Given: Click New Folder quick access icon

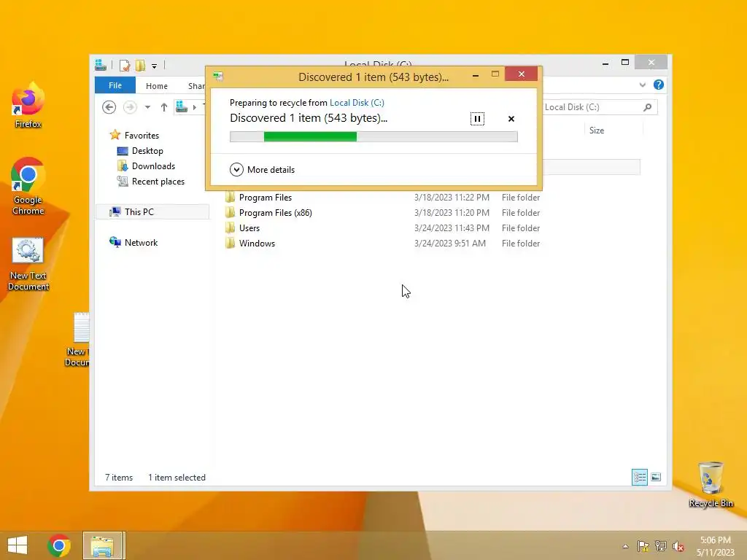Looking at the screenshot, I should pyautogui.click(x=140, y=65).
